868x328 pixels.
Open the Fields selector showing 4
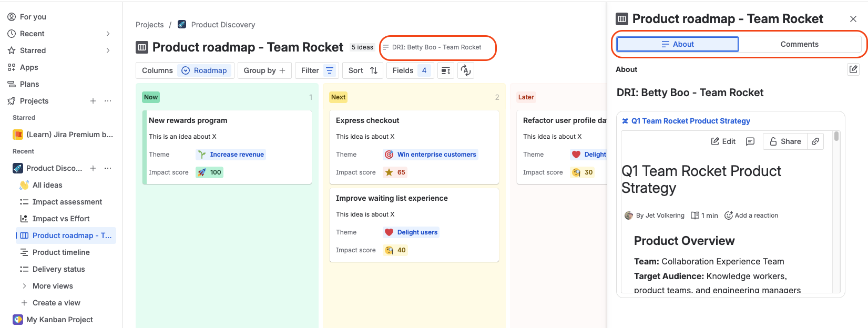coord(410,70)
